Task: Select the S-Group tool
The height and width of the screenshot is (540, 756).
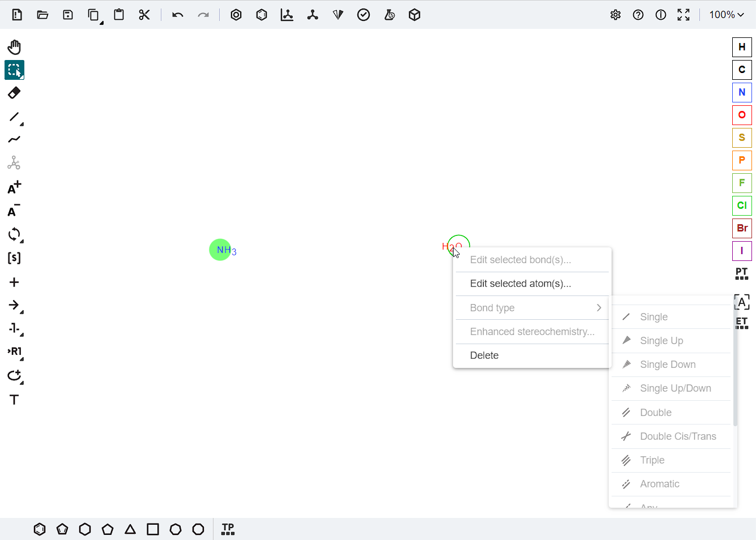Action: click(14, 258)
